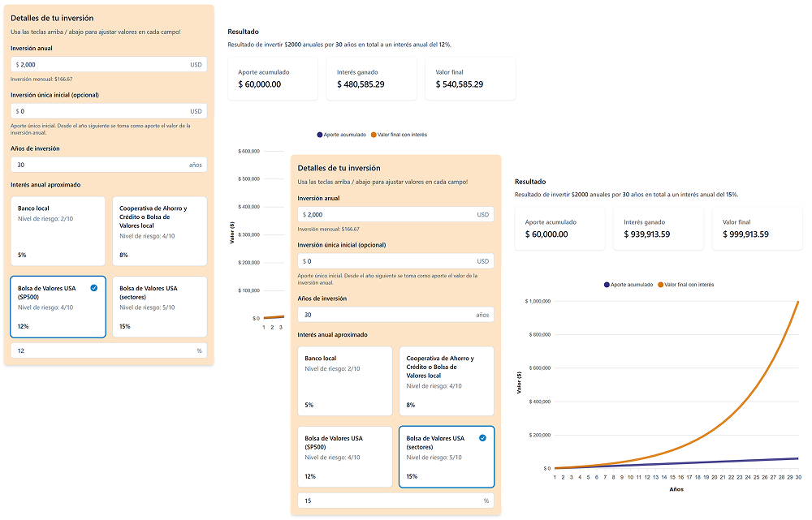Click the "Años de inversión" field showing 30
Image resolution: width=812 pixels, height=520 pixels.
click(x=108, y=163)
